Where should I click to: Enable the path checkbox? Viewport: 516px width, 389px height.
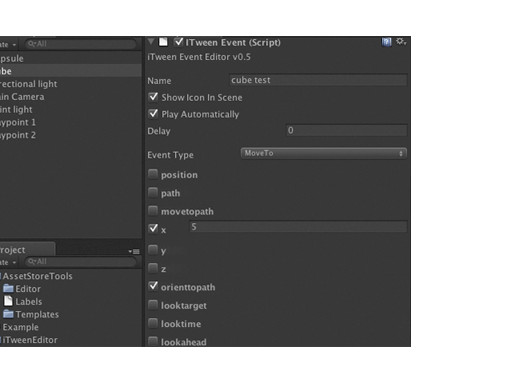click(x=153, y=192)
